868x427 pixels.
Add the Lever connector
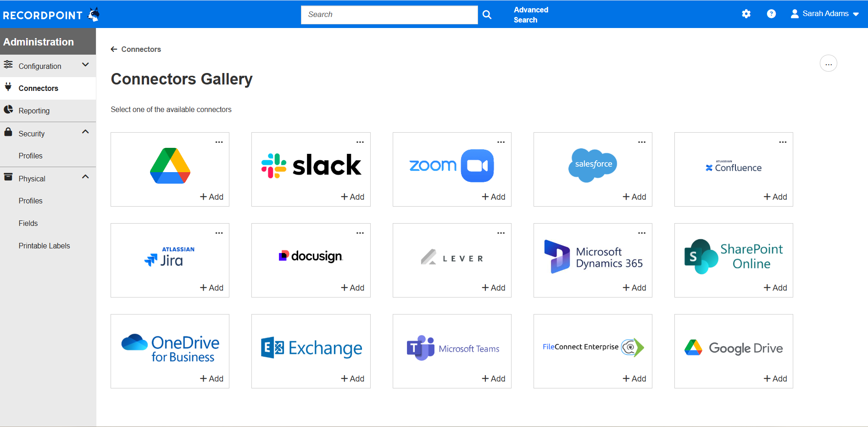493,288
